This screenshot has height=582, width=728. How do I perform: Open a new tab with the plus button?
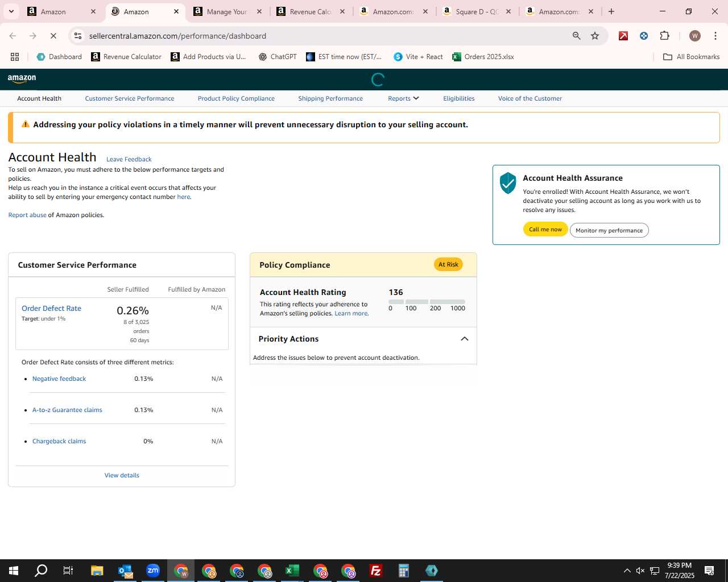coord(611,11)
